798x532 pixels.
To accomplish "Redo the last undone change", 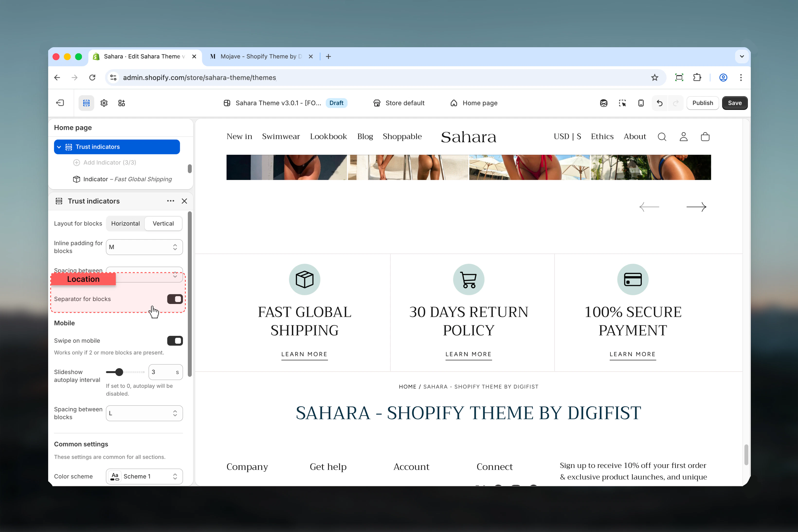I will click(x=676, y=103).
